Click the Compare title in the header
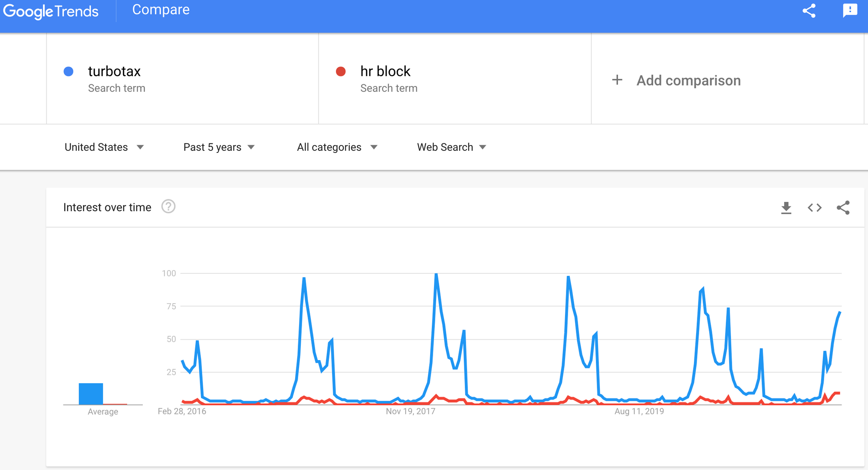 coord(161,10)
